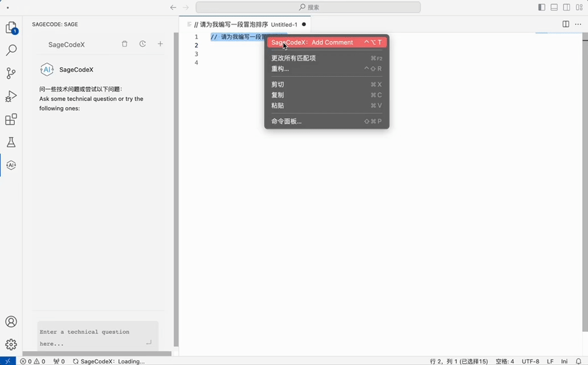This screenshot has height=365, width=588.
Task: Select language mode Ini in status bar
Action: tap(565, 361)
